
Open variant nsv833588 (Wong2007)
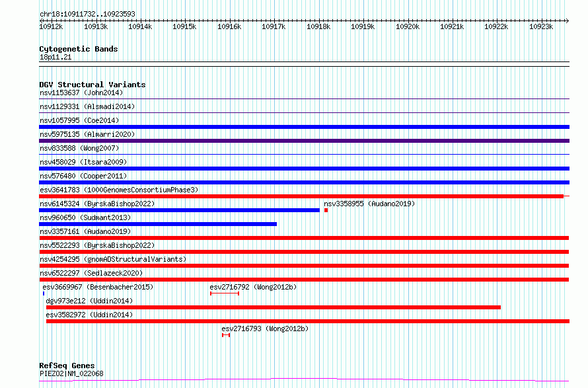click(x=79, y=148)
